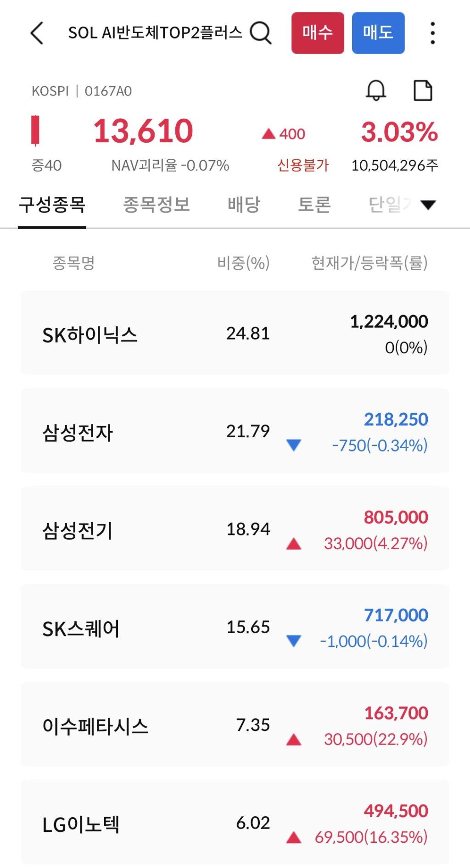The height and width of the screenshot is (868, 470).
Task: Open stock search magnifier icon
Action: click(261, 33)
